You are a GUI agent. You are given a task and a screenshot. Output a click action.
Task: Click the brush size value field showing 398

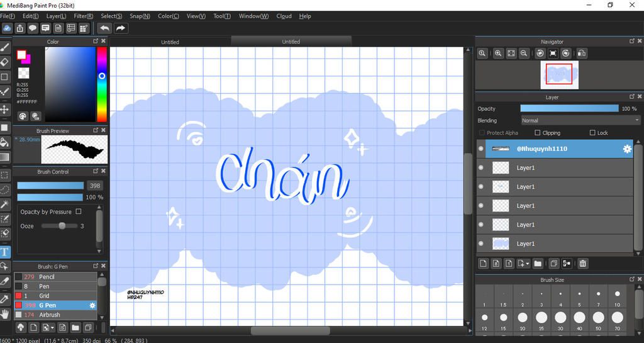click(x=95, y=186)
